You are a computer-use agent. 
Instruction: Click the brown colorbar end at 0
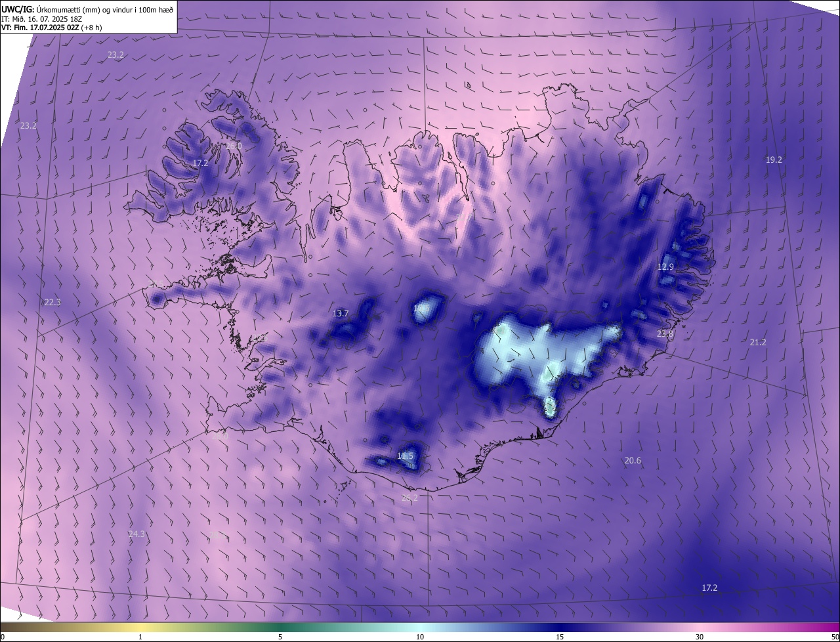8,627
